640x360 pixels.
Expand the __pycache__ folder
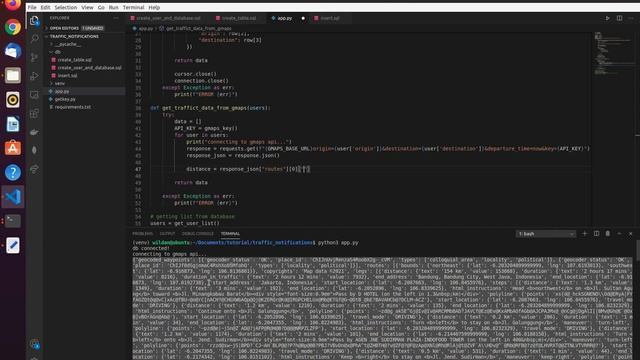[68, 44]
